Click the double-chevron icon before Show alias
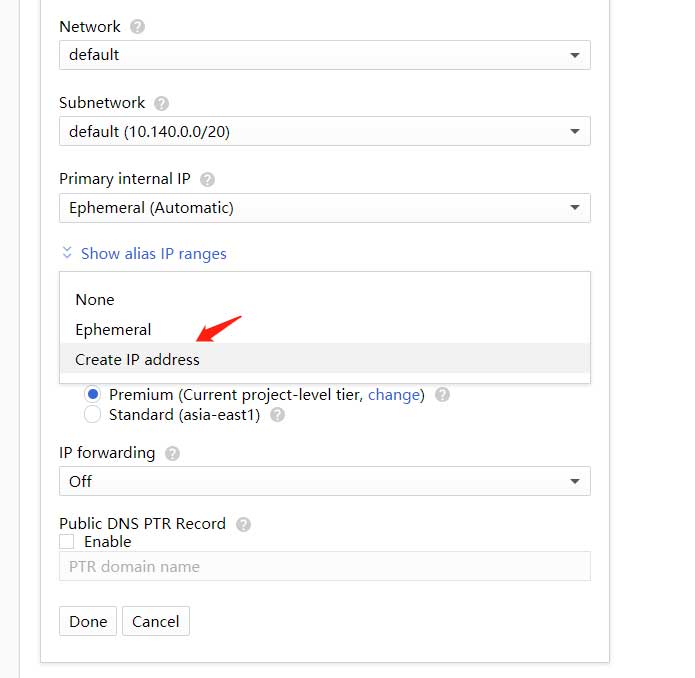The height and width of the screenshot is (678, 695). (67, 253)
